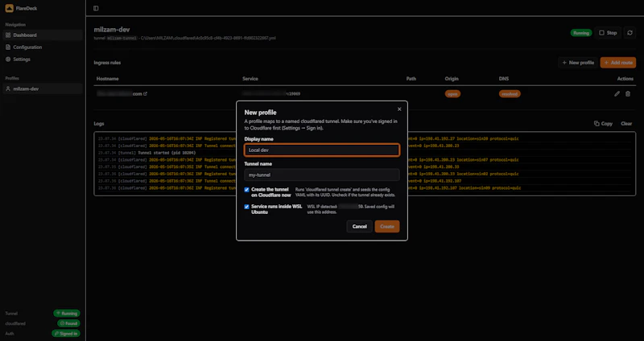644x341 pixels.
Task: Click the DNS column header
Action: (x=504, y=79)
